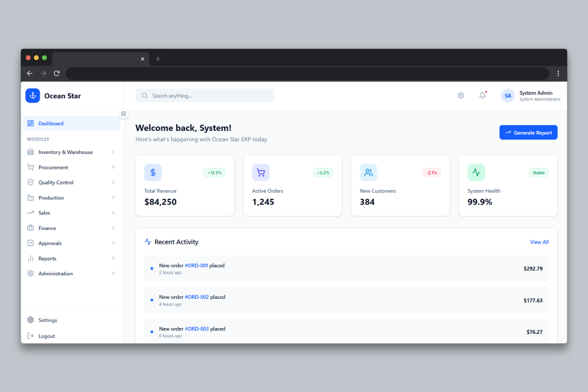Expand the Production chevron
Image resolution: width=588 pixels, height=392 pixels.
[113, 198]
